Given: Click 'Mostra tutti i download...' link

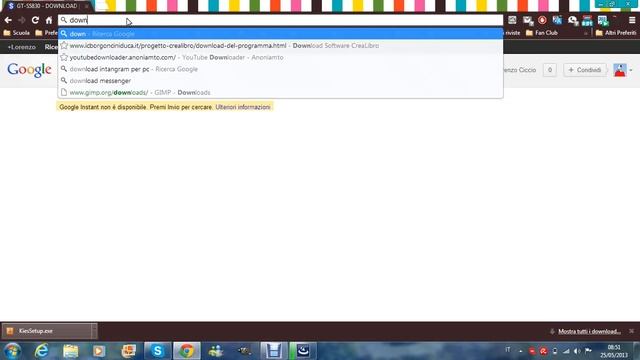Looking at the screenshot, I should (589, 331).
